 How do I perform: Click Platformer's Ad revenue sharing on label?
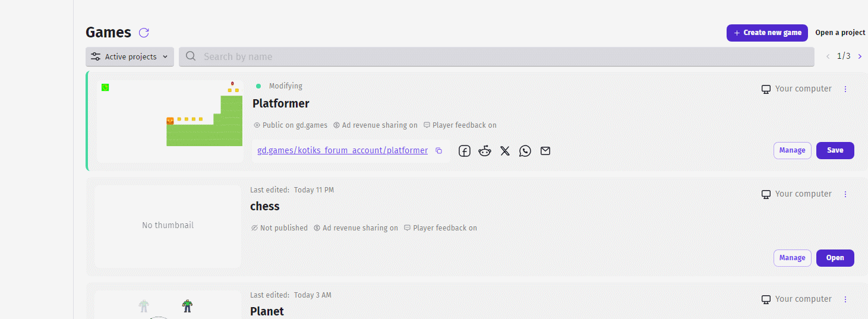point(375,125)
